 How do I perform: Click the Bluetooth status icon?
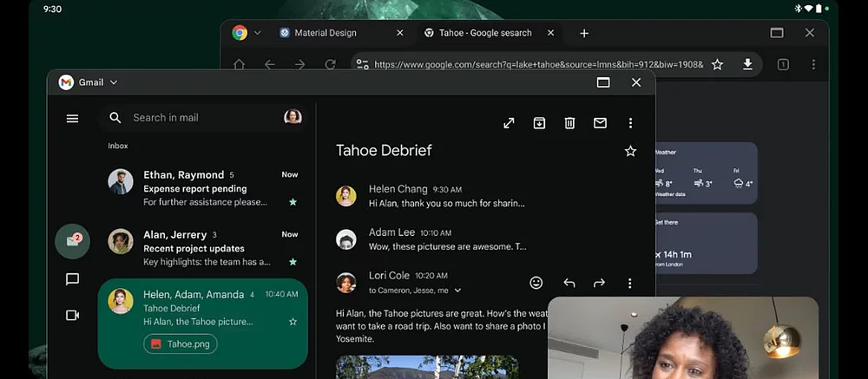point(799,9)
